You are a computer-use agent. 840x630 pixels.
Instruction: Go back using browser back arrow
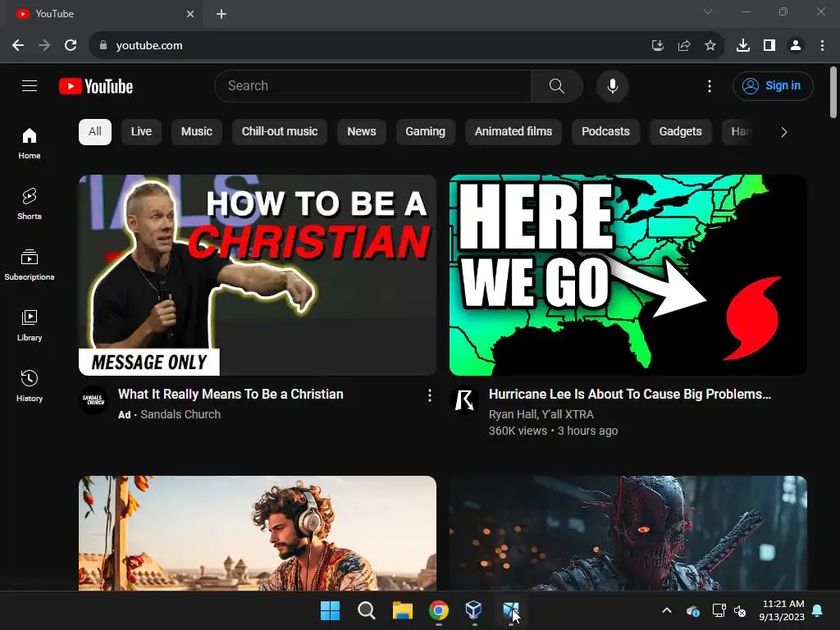click(x=18, y=46)
